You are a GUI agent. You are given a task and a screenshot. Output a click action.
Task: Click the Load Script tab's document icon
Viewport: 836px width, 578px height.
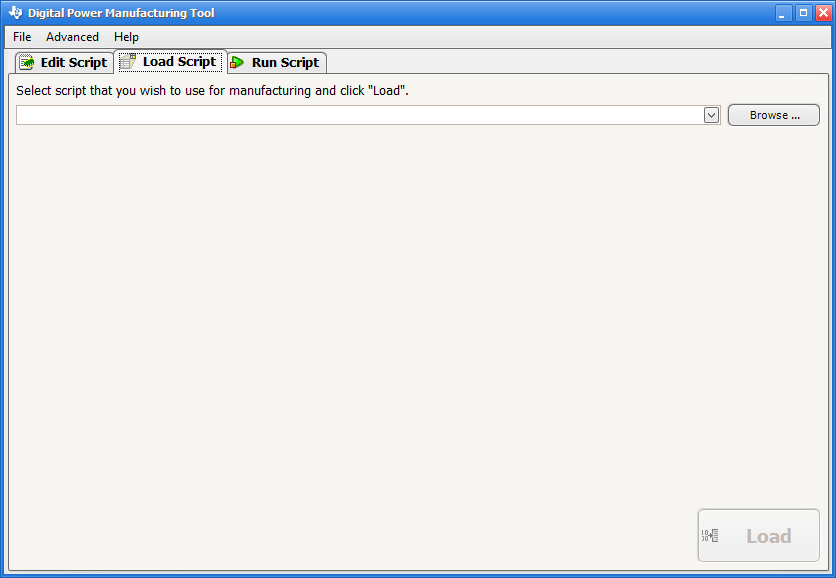pos(128,62)
